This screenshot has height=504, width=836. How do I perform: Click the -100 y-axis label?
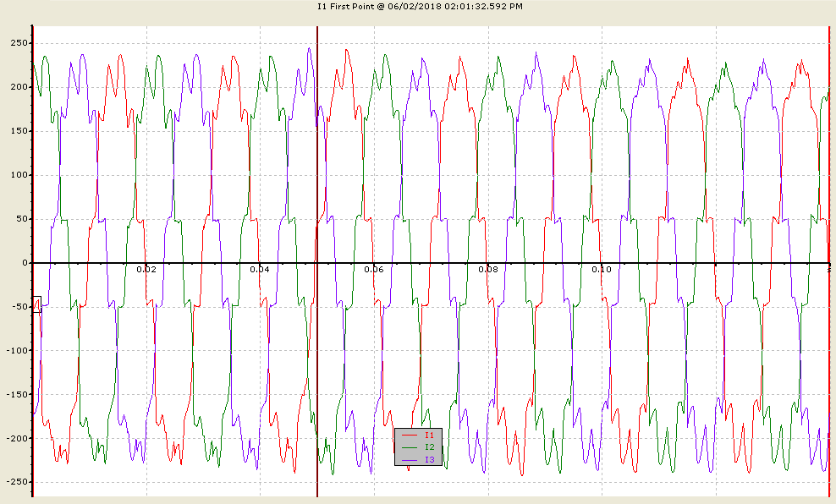[16, 351]
